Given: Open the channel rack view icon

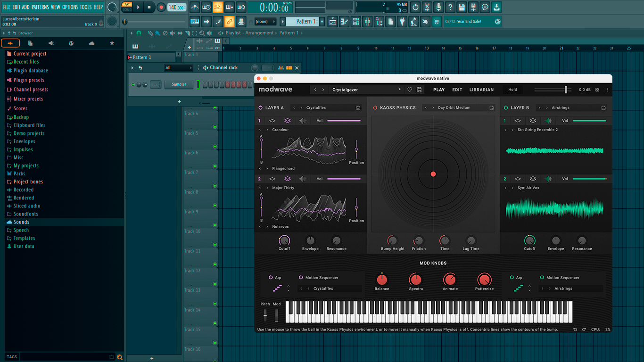Looking at the screenshot, I should (355, 22).
